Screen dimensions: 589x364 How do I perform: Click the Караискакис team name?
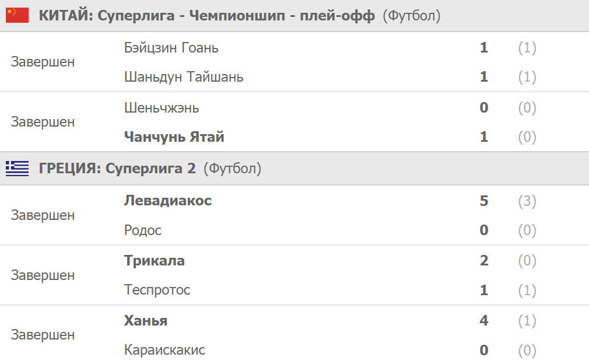pos(164,350)
